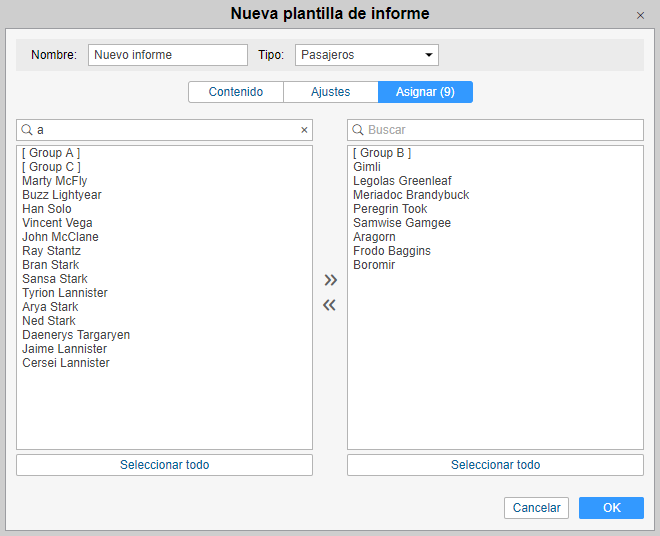The height and width of the screenshot is (536, 660).
Task: Close the Nueva plantilla de informe dialog
Action: [640, 16]
